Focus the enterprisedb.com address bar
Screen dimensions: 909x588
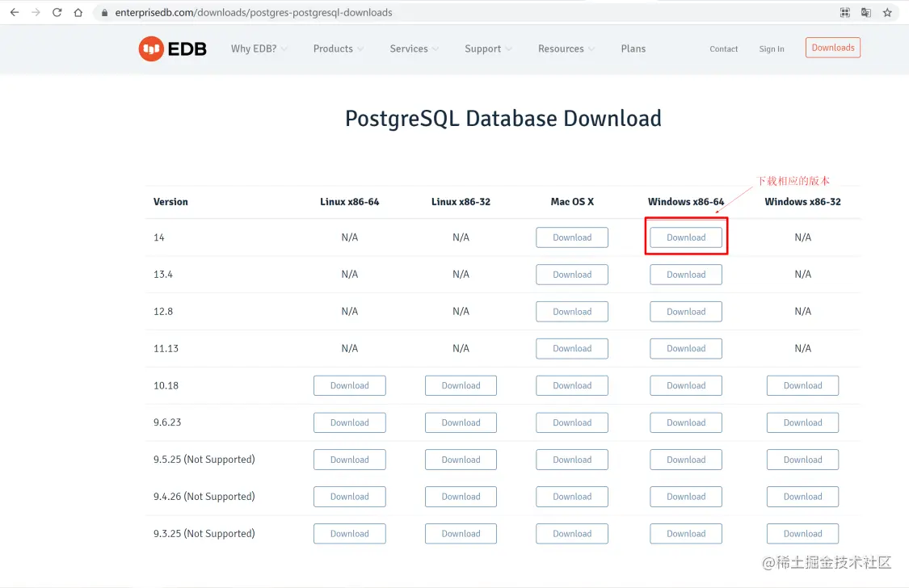pyautogui.click(x=464, y=12)
